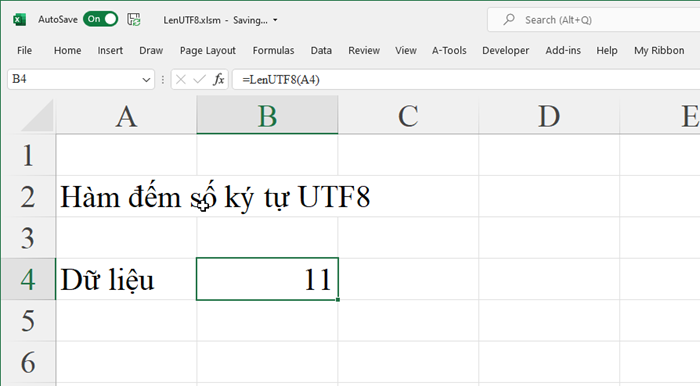The height and width of the screenshot is (386, 700).
Task: Open the File menu
Action: pyautogui.click(x=24, y=50)
